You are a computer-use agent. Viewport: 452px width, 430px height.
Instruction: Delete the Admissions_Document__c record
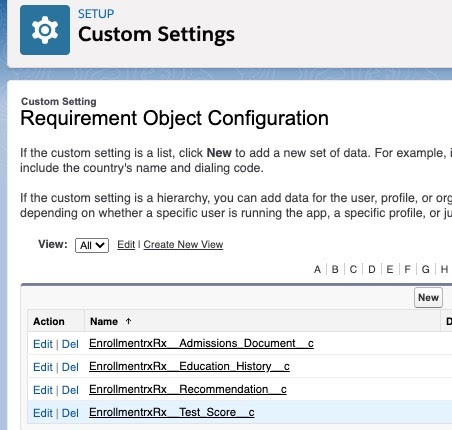(70, 344)
